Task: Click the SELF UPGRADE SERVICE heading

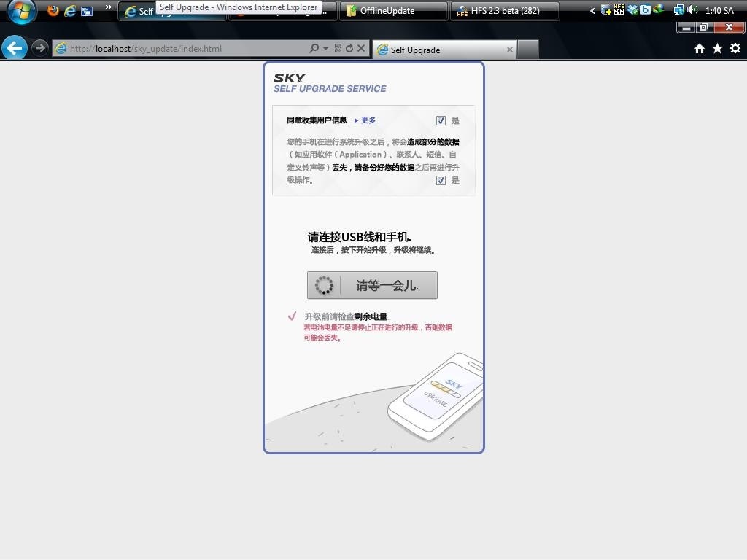Action: coord(330,88)
